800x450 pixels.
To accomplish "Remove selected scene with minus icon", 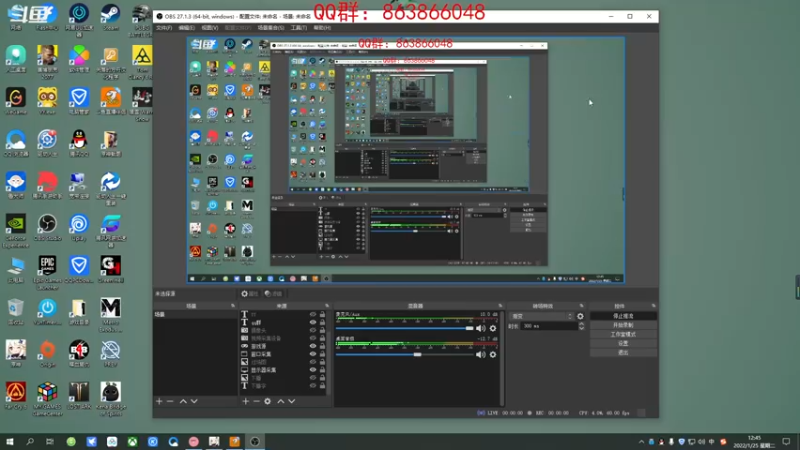I will click(170, 402).
